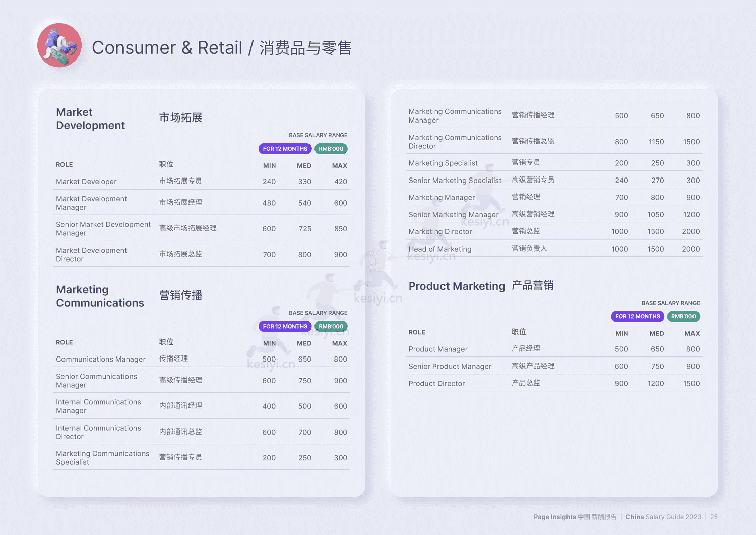756x535 pixels.
Task: Select the 'Market Development Director' role label
Action: tap(92, 255)
